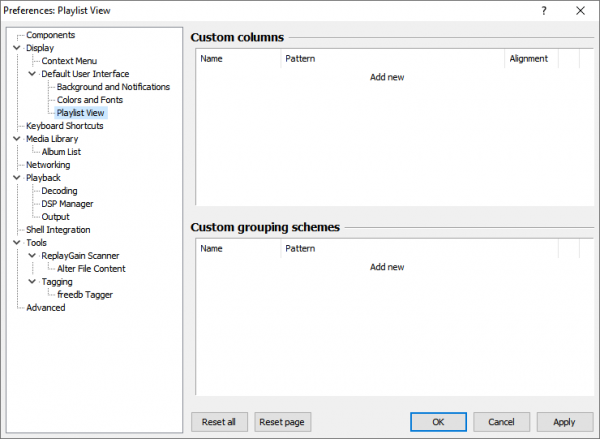600x439 pixels.
Task: Click the help question mark button
Action: 544,11
